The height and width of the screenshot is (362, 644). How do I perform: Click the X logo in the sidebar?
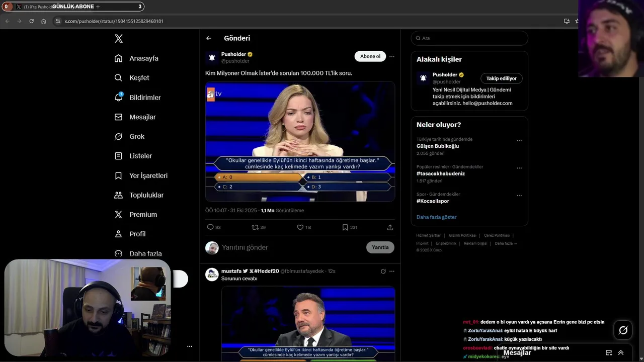pyautogui.click(x=118, y=39)
